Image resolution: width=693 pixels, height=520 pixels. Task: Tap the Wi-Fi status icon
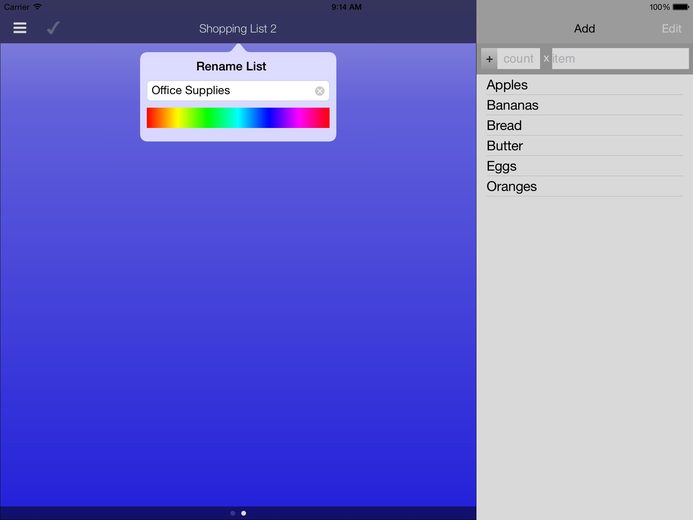coord(38,7)
